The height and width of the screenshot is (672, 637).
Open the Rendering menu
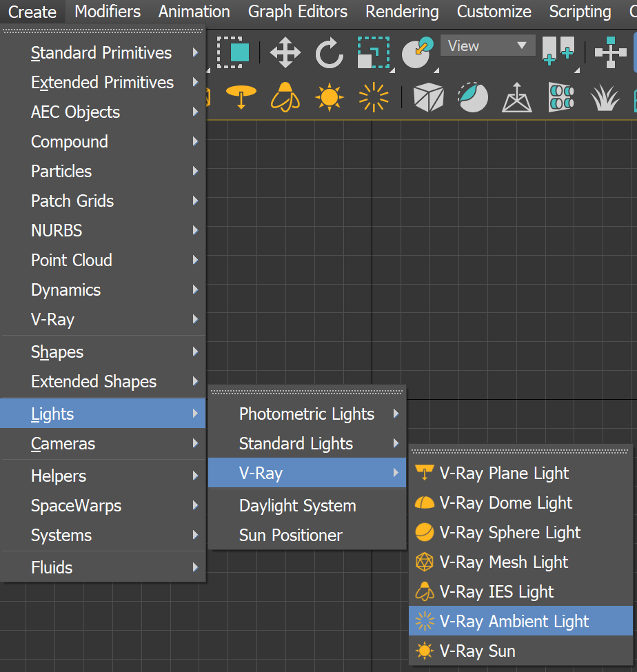pos(402,12)
